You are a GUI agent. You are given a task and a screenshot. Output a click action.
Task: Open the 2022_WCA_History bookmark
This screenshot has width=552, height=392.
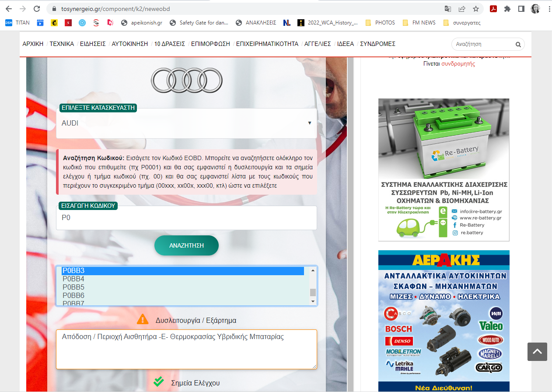(x=328, y=23)
